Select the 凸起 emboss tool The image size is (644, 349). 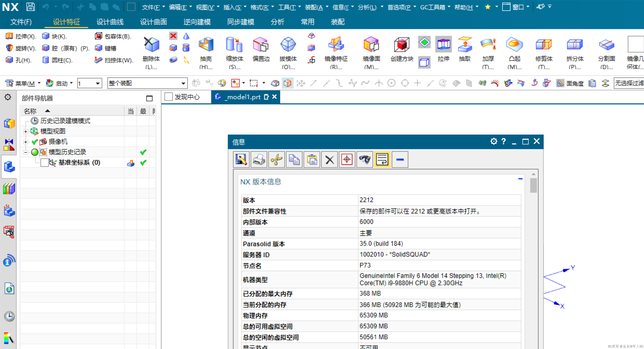tap(514, 52)
